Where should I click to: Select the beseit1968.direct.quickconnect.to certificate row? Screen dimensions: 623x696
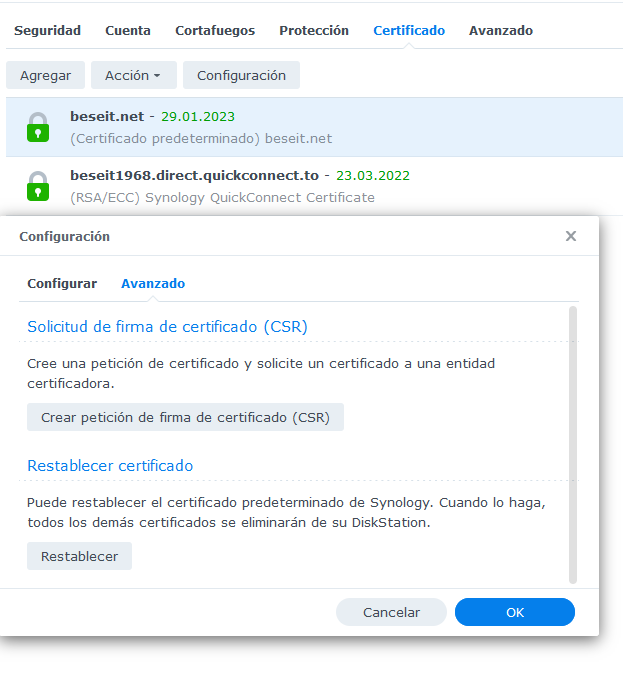tap(300, 186)
